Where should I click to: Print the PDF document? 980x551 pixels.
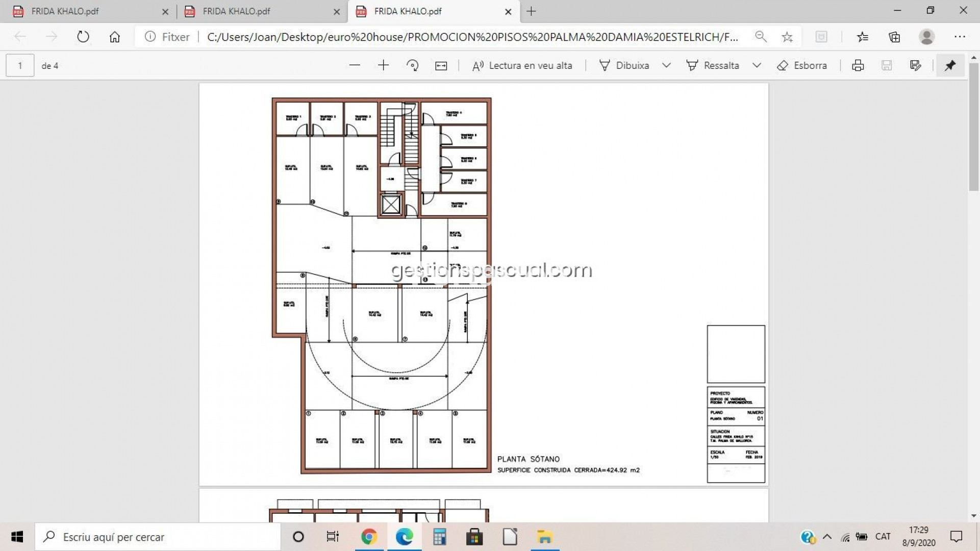click(858, 65)
